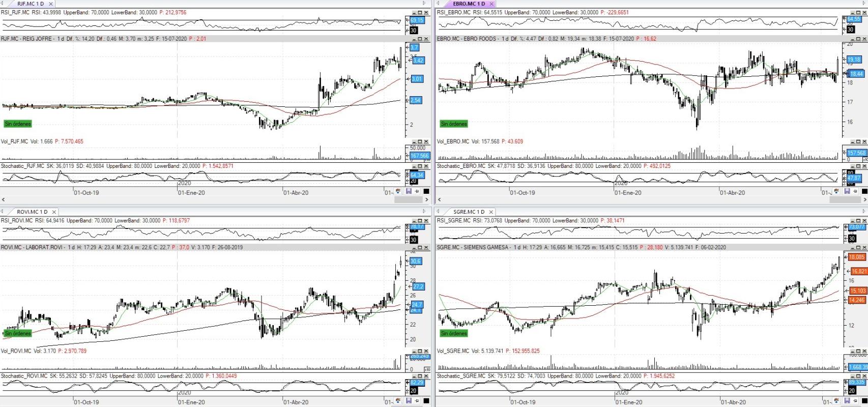The width and height of the screenshot is (868, 407).
Task: Open the black color swatch of RJF chart
Action: 426,191
